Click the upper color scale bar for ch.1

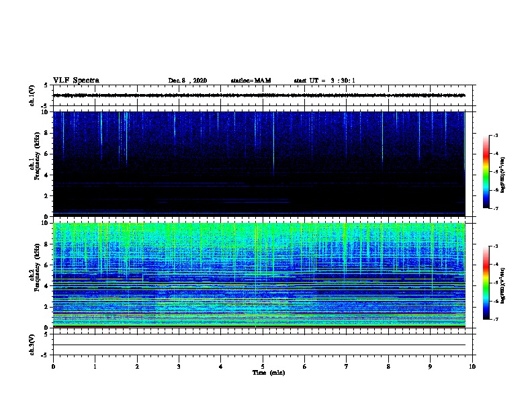coord(486,172)
